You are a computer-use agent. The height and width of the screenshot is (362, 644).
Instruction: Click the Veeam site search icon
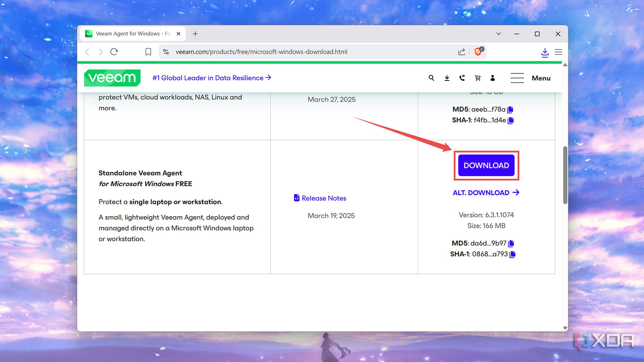431,78
